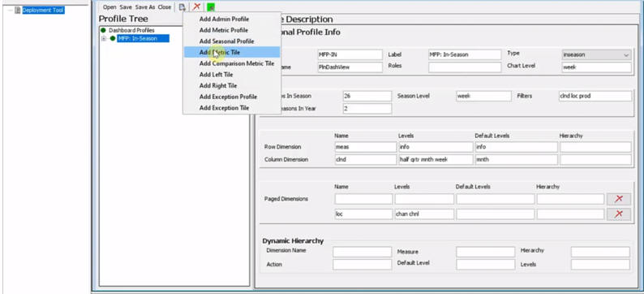Click green dot beside Dashboard Profiles
Viewport: 644px width, 294px height.
pos(104,30)
